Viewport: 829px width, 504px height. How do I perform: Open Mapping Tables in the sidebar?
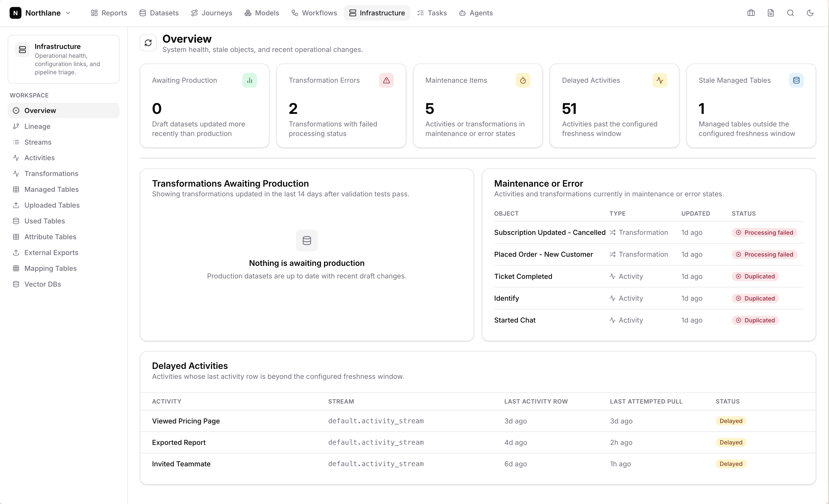pyautogui.click(x=64, y=268)
